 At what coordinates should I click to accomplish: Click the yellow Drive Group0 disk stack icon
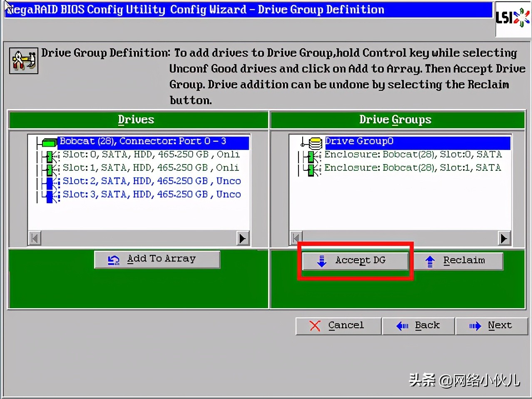coord(315,143)
